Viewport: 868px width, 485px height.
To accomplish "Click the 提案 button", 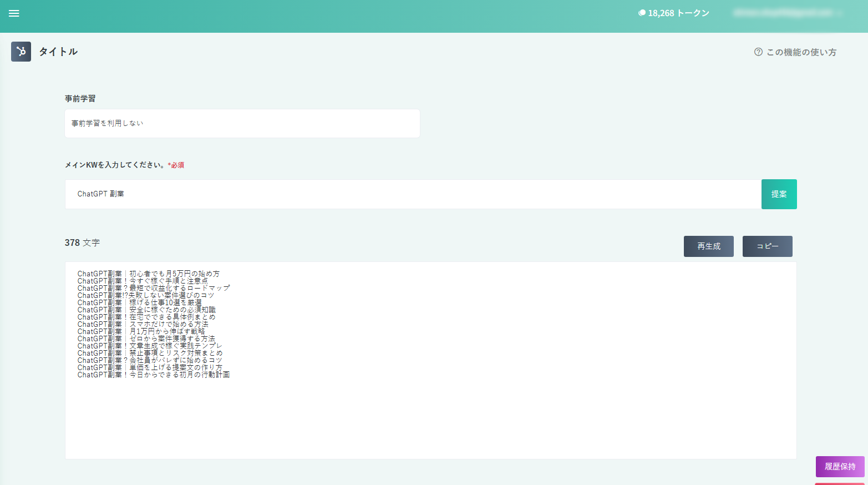I will coord(779,194).
